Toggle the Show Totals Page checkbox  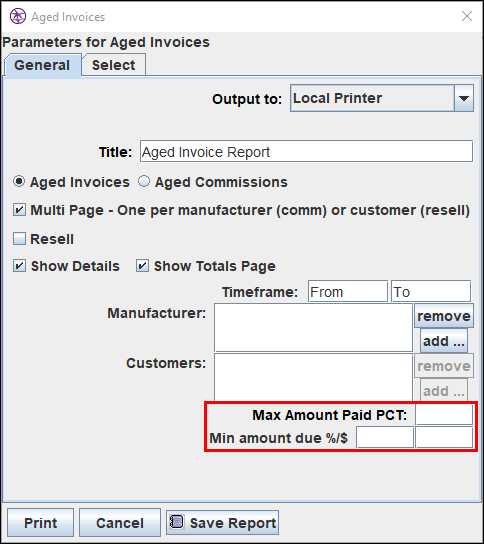(x=142, y=266)
